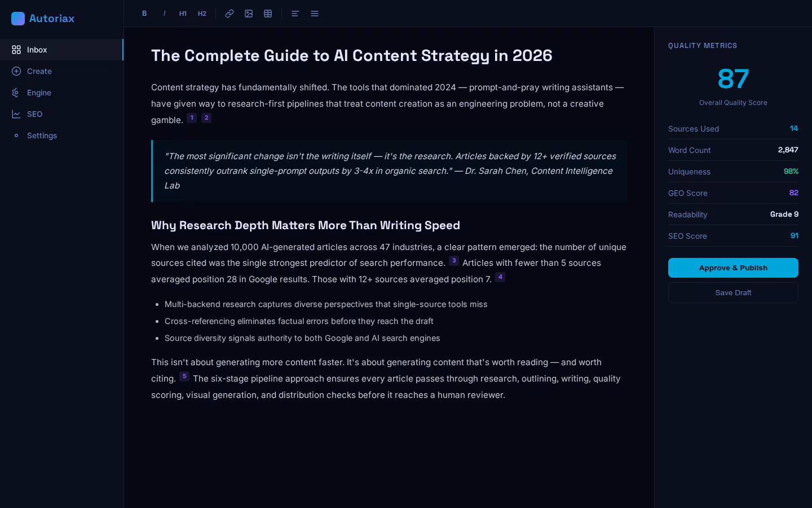812x508 pixels.
Task: Open the Engine page icon
Action: tap(16, 93)
